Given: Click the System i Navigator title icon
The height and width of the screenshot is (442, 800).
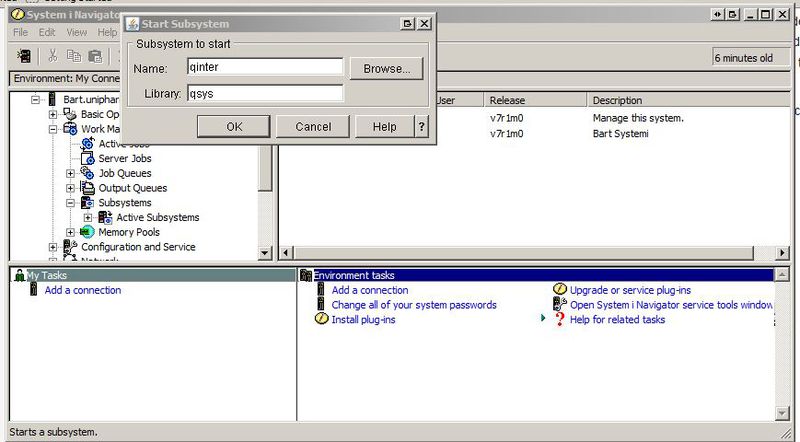Looking at the screenshot, I should coord(17,14).
